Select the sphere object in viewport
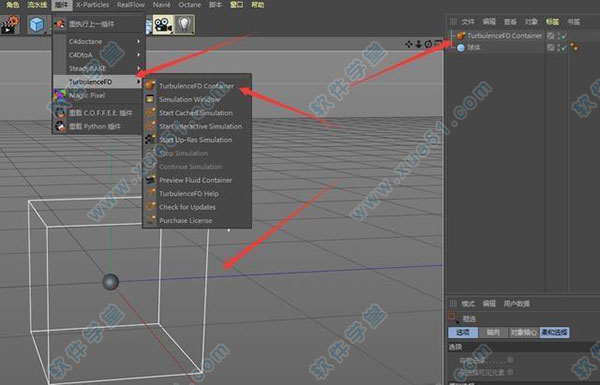The width and height of the screenshot is (600, 385). [111, 282]
